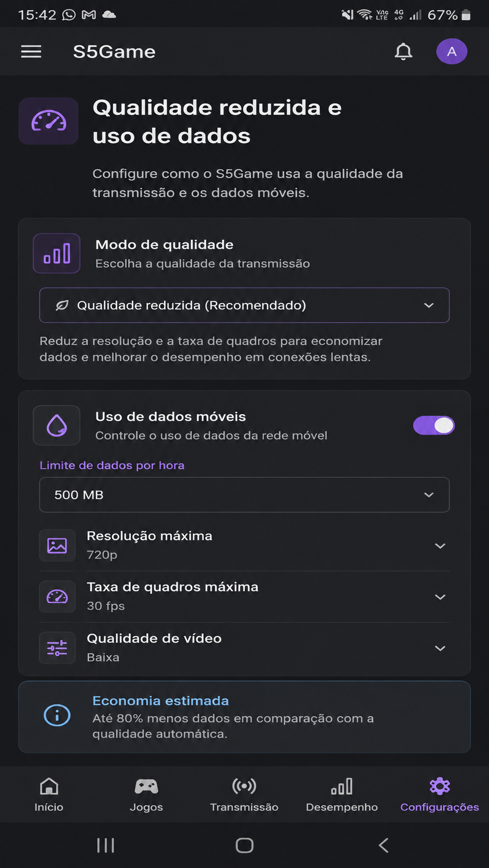Viewport: 489px width, 868px height.
Task: Tap the Economia estimada info icon
Action: [x=57, y=716]
